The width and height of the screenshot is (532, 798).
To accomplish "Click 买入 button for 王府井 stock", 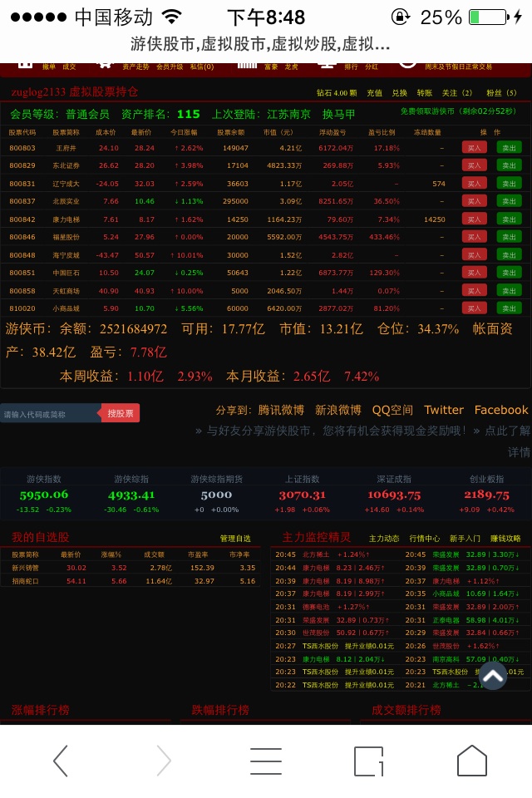I will (474, 147).
